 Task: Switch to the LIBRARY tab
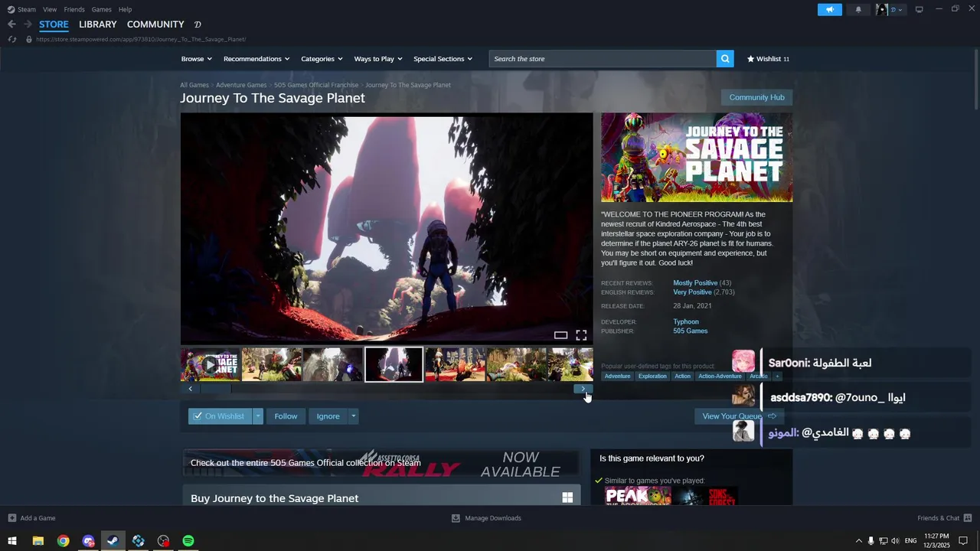pyautogui.click(x=98, y=24)
